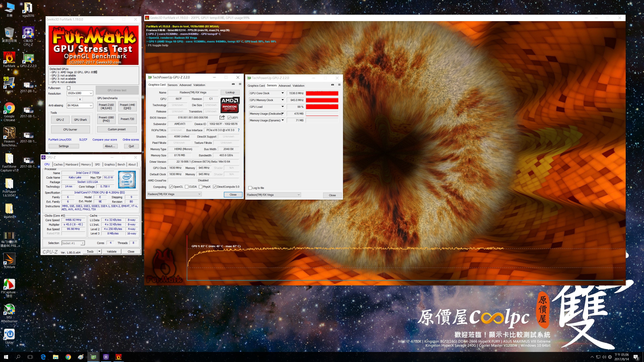Toggle the CUDA computing checkbox
This screenshot has height=362, width=644.
(186, 187)
